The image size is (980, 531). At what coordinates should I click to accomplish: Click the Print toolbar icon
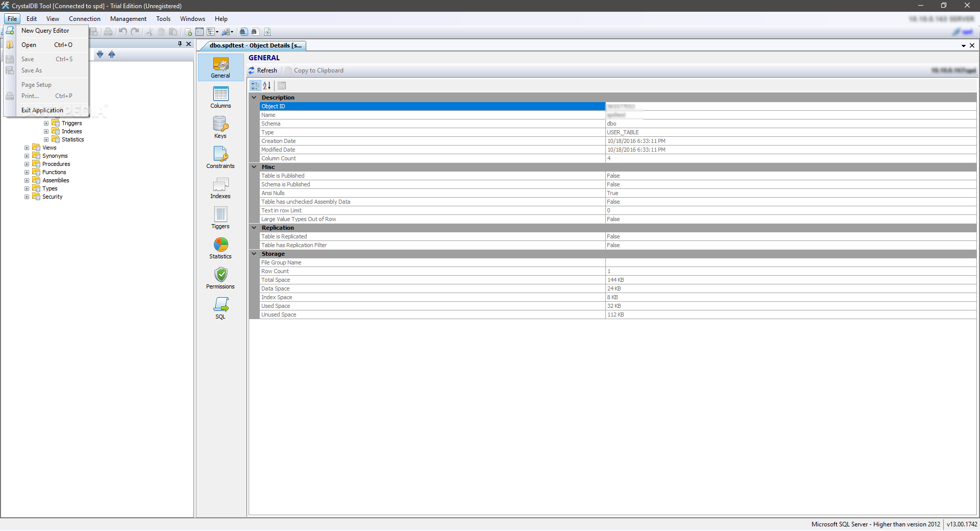[x=108, y=32]
